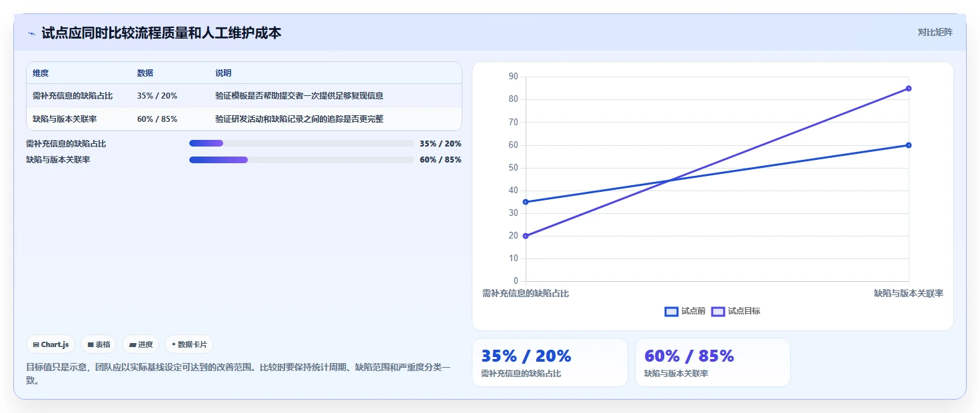Click table cell 35% / 20%
This screenshot has height=413, width=980.
(x=157, y=96)
